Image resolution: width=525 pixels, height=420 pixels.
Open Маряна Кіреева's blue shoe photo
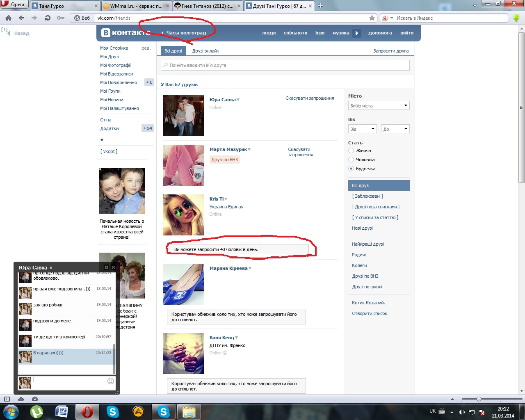[183, 284]
